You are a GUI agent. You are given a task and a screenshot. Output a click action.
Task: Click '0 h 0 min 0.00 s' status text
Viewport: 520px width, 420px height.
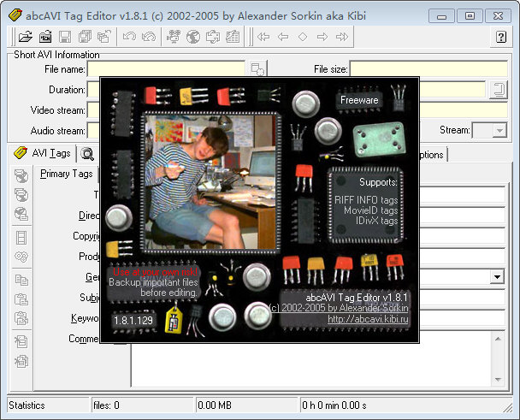[334, 405]
